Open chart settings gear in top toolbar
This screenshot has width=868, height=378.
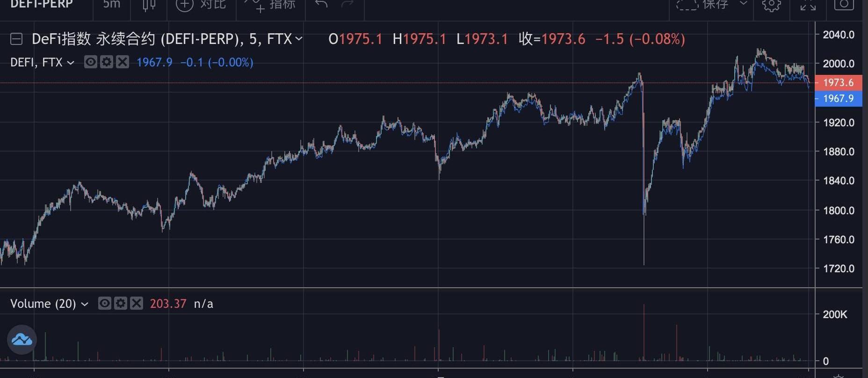(771, 5)
